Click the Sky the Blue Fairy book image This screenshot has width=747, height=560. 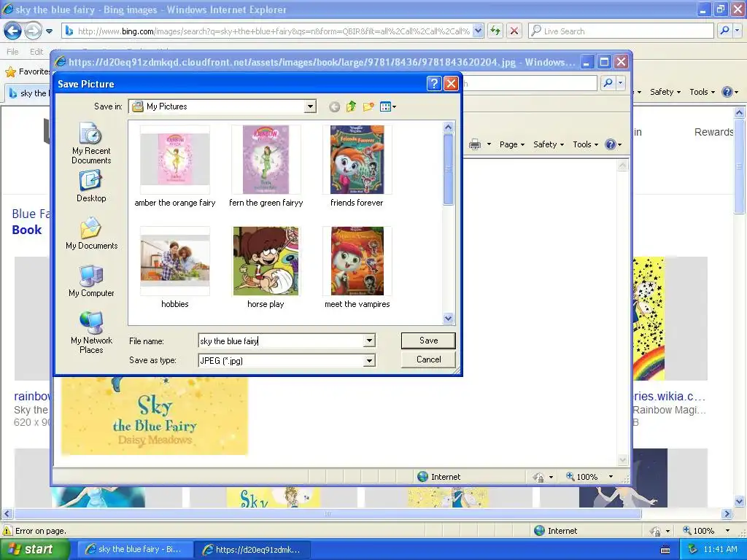tap(155, 416)
